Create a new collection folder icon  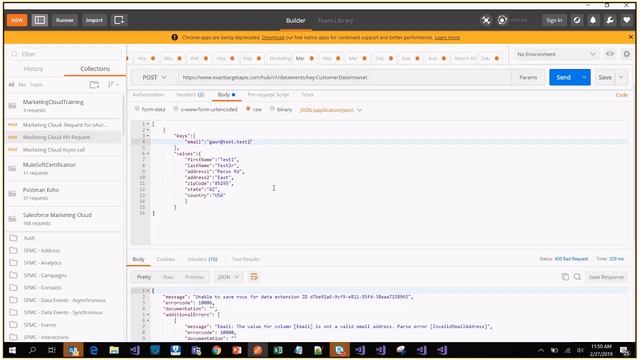click(94, 84)
